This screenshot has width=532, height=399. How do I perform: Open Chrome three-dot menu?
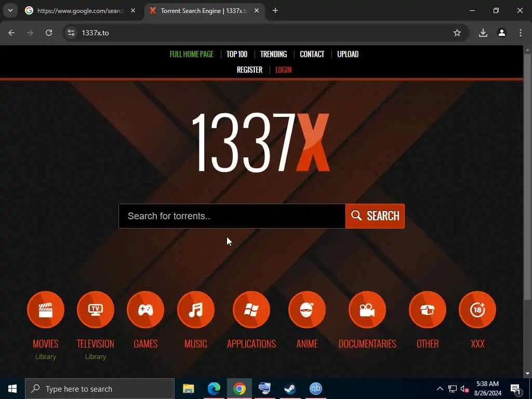[521, 33]
